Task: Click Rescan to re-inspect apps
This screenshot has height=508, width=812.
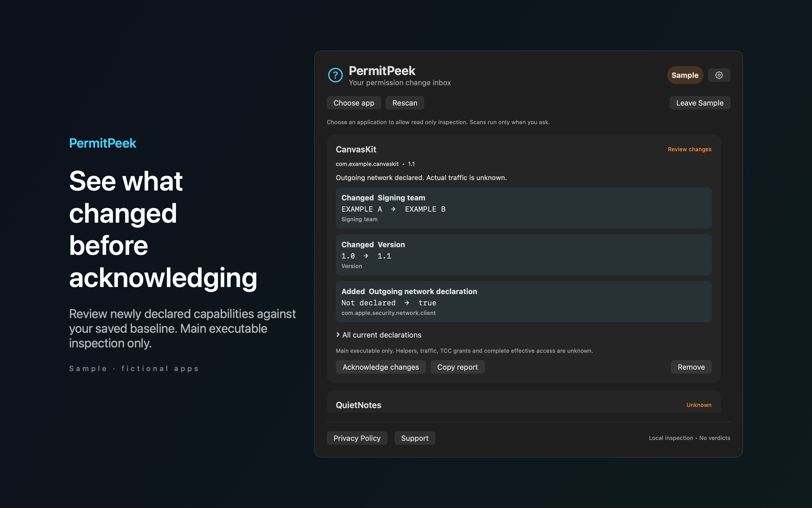Action: 405,103
